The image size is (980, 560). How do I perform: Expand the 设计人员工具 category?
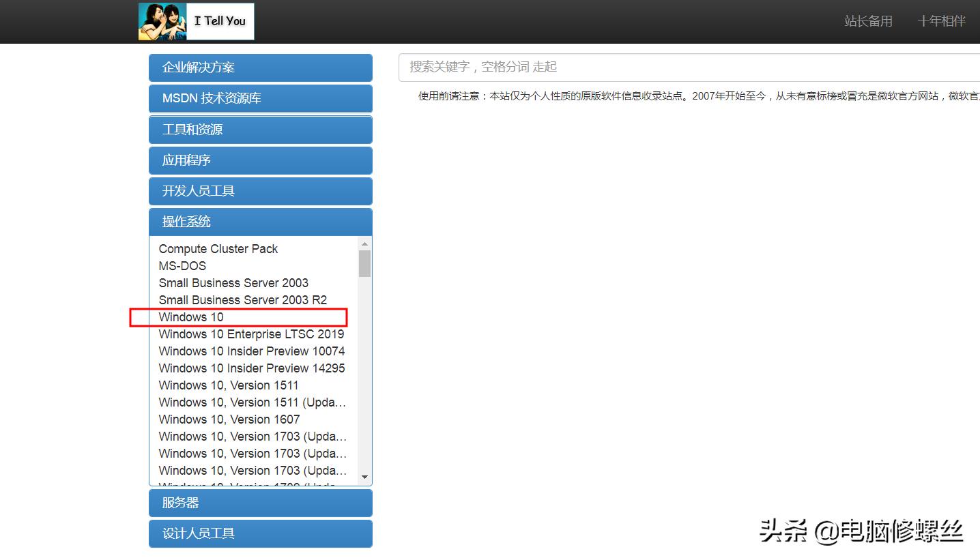pyautogui.click(x=260, y=533)
